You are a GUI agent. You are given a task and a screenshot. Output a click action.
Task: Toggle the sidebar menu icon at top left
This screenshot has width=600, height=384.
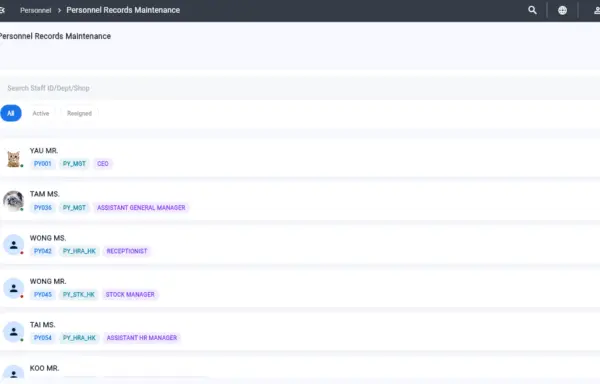pyautogui.click(x=2, y=10)
